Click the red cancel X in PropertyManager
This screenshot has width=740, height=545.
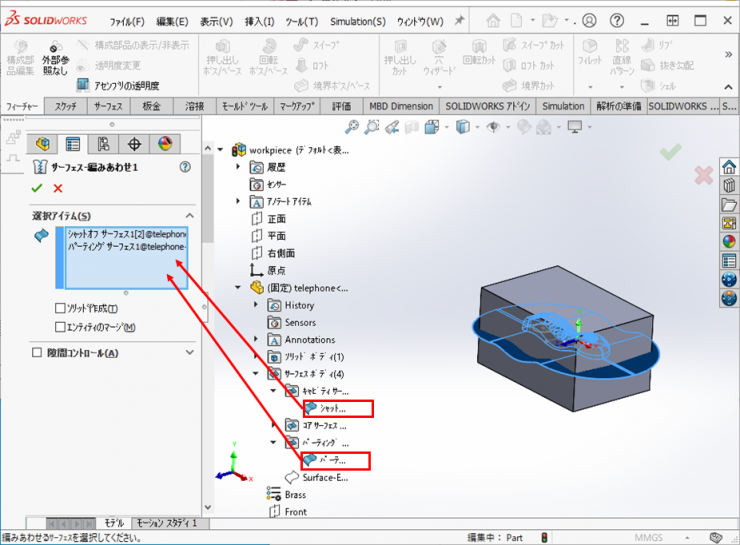[x=58, y=188]
